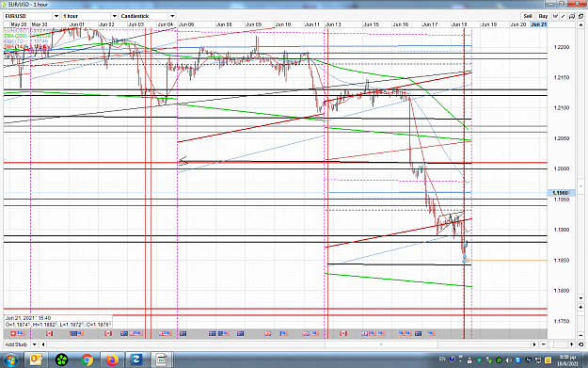Click the horizontal time scrollbar thumb

point(381,344)
